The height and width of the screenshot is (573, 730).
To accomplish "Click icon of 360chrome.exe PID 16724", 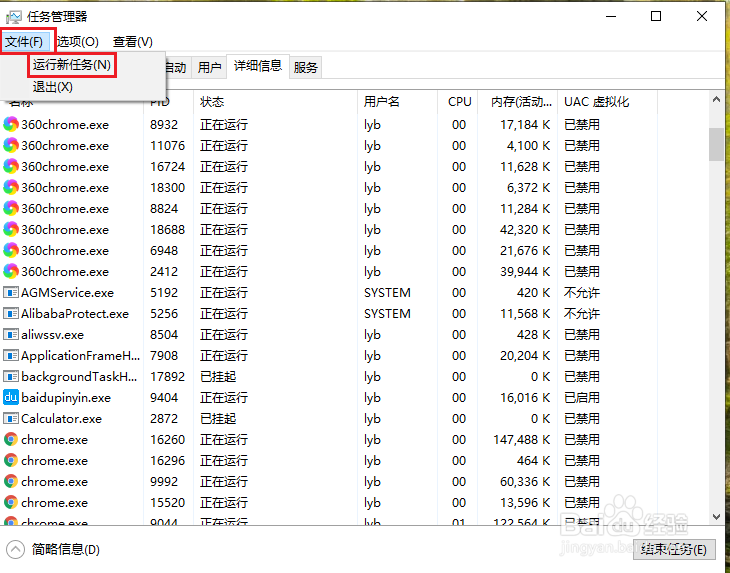I will click(x=11, y=166).
